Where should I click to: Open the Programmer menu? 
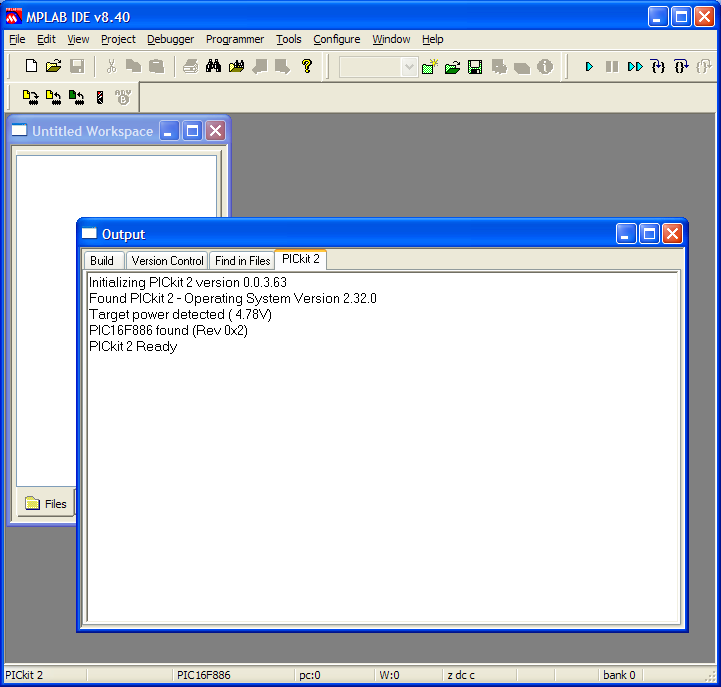pyautogui.click(x=235, y=40)
